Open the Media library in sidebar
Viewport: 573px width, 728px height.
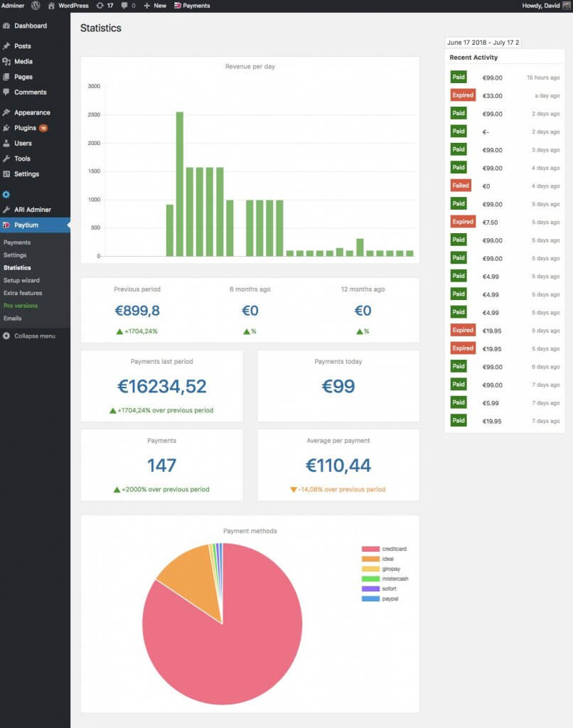coord(23,62)
